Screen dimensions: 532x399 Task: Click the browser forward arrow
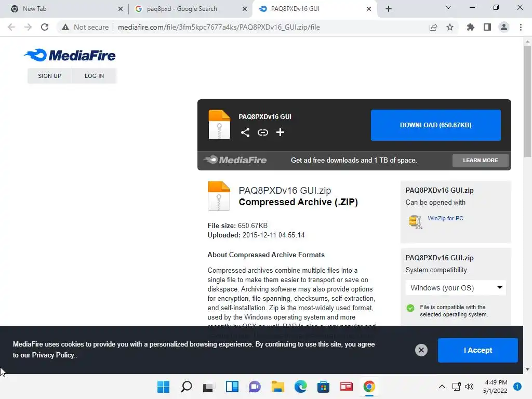(x=28, y=27)
